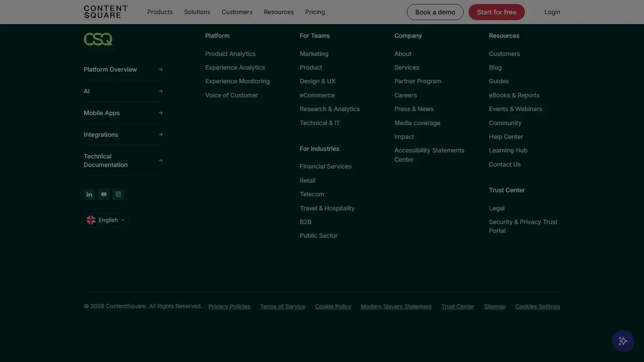Open Experience Analytics link

click(x=235, y=68)
